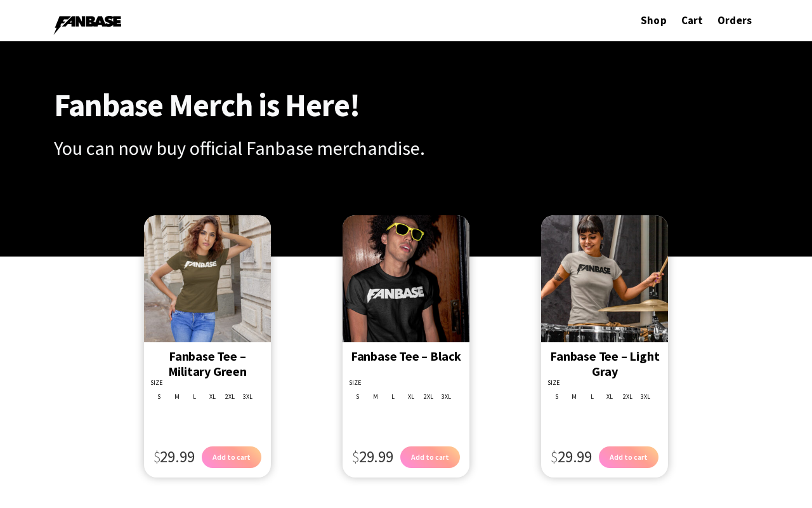Add Military Green tee to cart

232,457
